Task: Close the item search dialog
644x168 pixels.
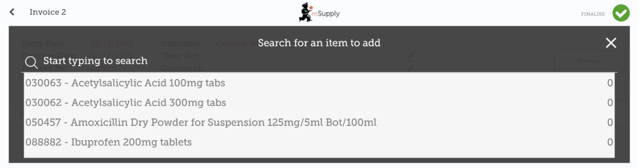Action: tap(611, 43)
